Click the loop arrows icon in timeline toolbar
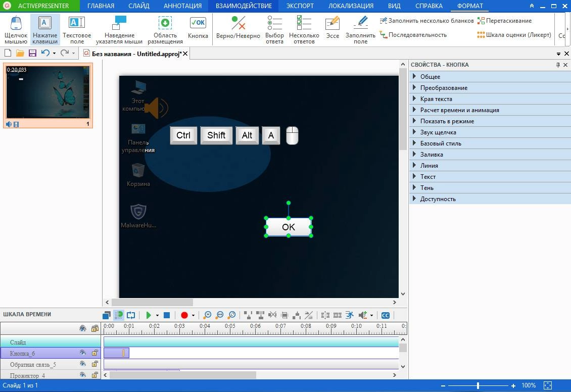Viewport: 571px width, 392px height. pyautogui.click(x=131, y=315)
